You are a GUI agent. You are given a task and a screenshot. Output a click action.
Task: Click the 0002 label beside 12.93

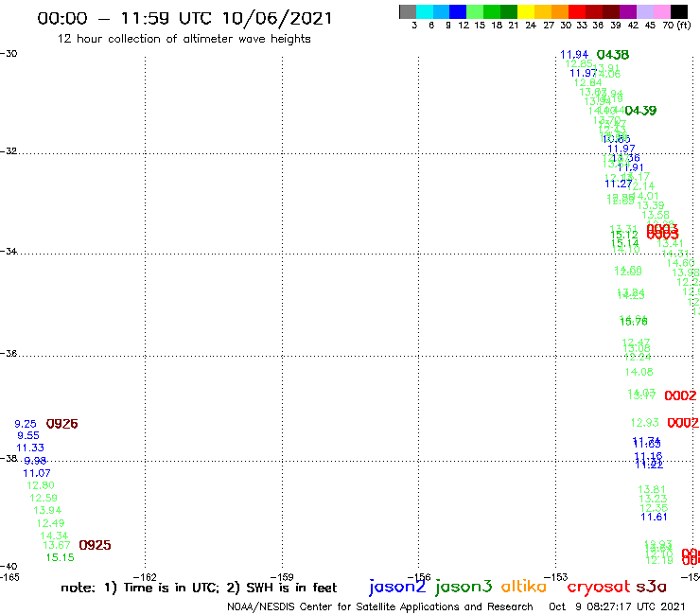point(683,423)
